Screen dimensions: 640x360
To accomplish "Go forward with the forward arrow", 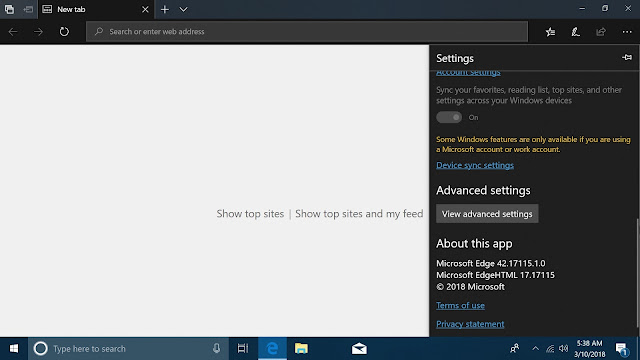I will click(38, 31).
